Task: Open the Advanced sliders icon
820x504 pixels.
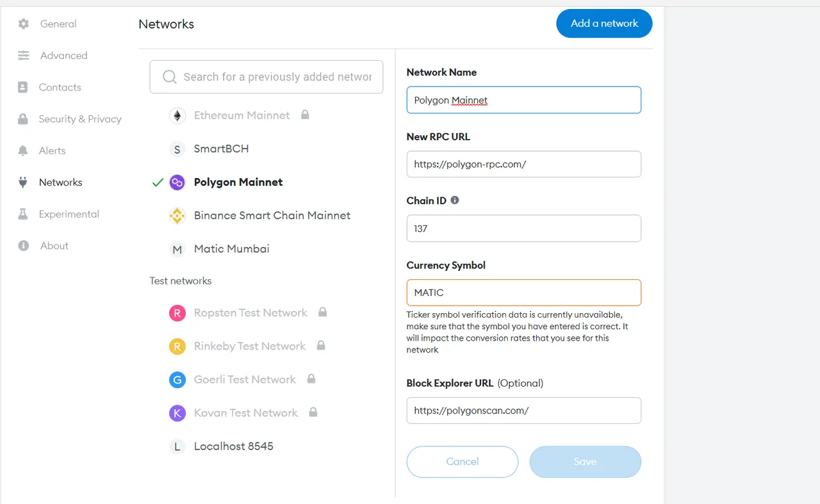Action: point(24,56)
